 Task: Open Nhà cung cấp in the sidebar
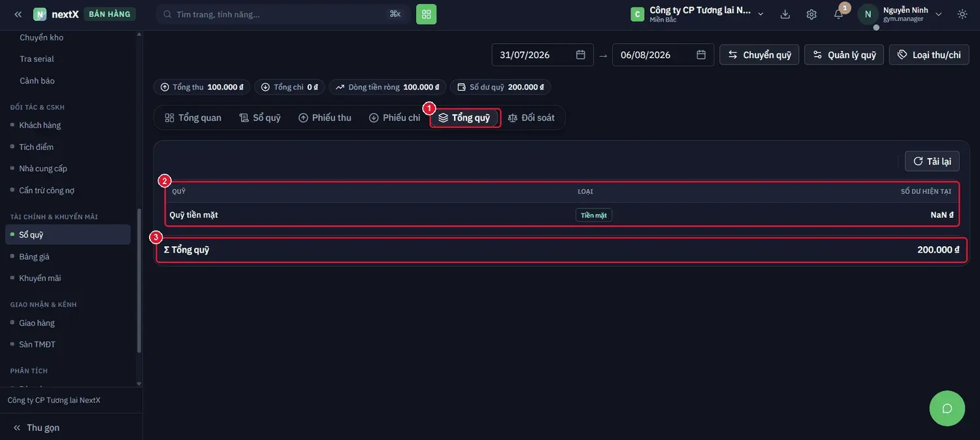pyautogui.click(x=43, y=168)
